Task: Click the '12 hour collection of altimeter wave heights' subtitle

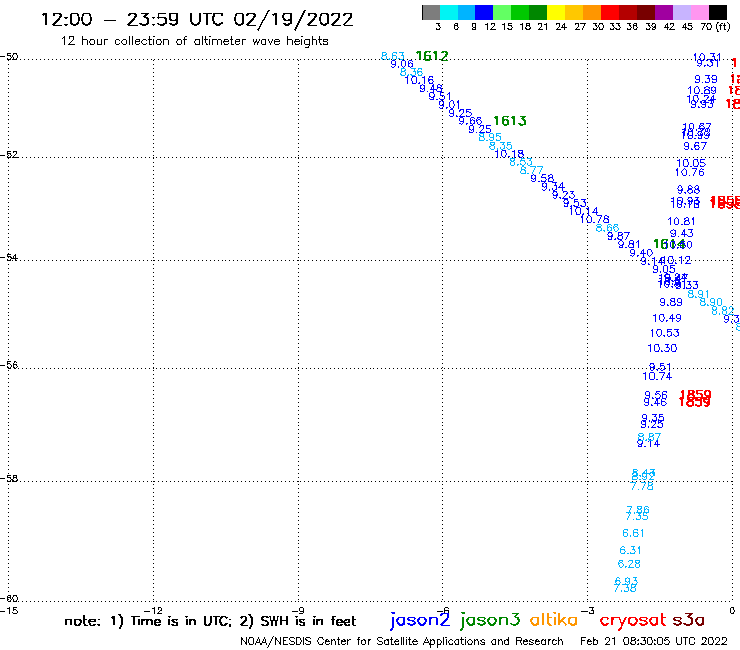Action: click(194, 41)
